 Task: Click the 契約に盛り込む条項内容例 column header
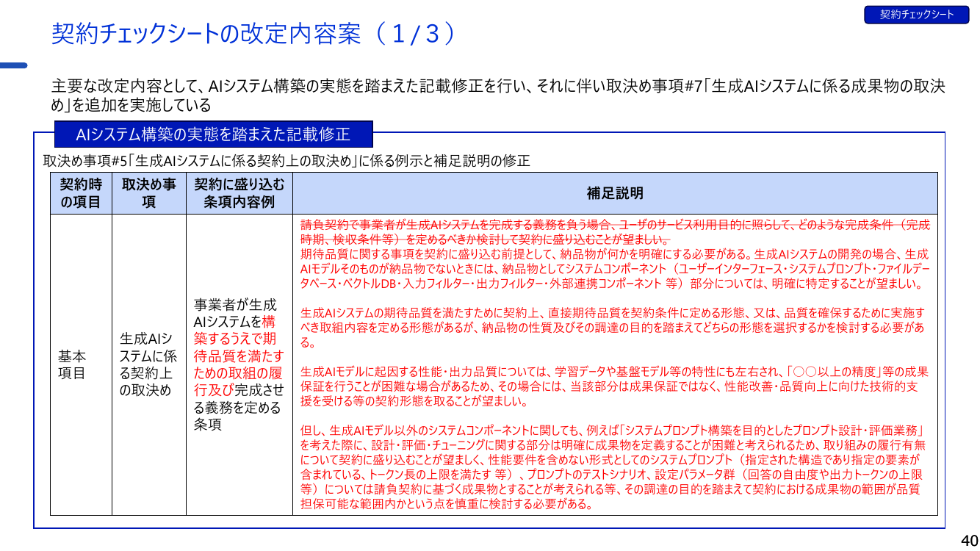[239, 193]
